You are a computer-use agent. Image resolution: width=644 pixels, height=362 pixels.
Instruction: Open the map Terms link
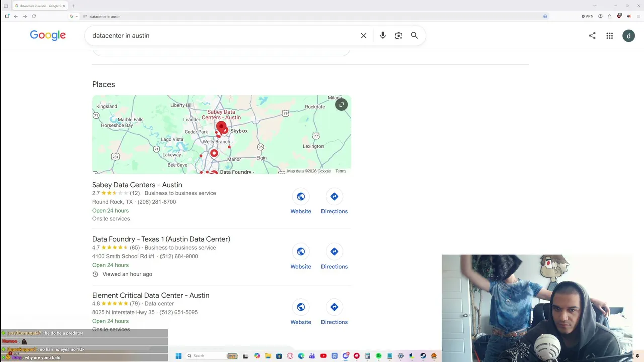[341, 171]
